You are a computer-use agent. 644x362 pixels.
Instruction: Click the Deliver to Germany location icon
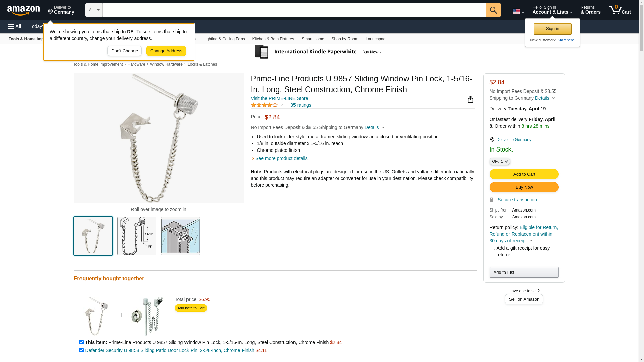point(492,140)
